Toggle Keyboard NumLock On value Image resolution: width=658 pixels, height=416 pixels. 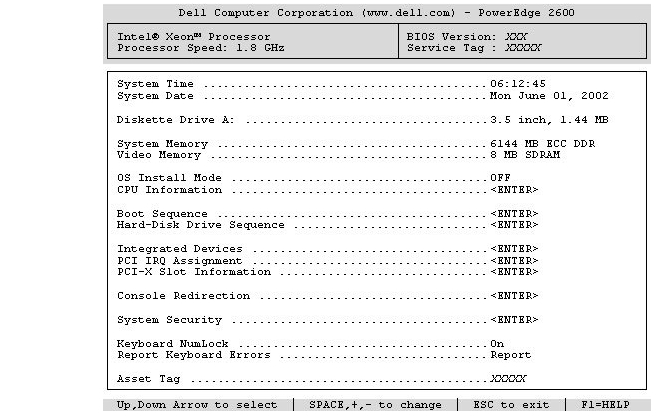click(497, 344)
